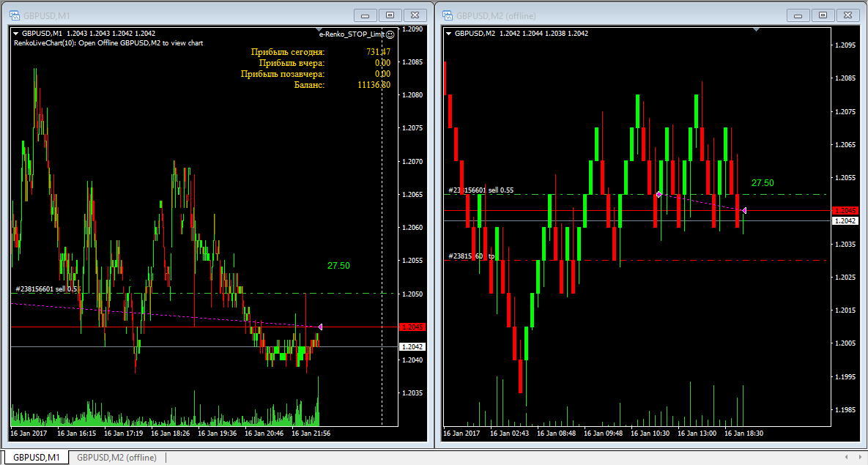
Task: Click the '16 Jan 20:46' time label
Action: (264, 434)
